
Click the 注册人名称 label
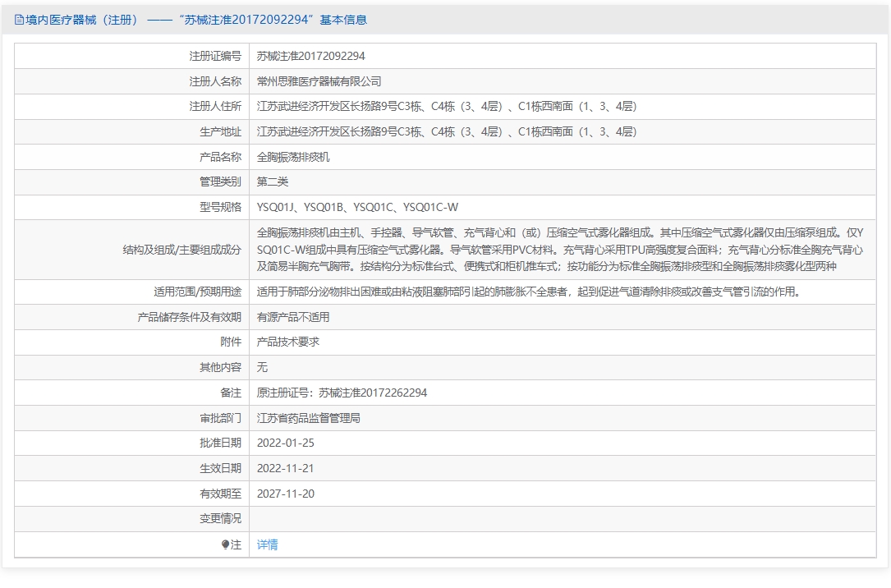tap(215, 81)
